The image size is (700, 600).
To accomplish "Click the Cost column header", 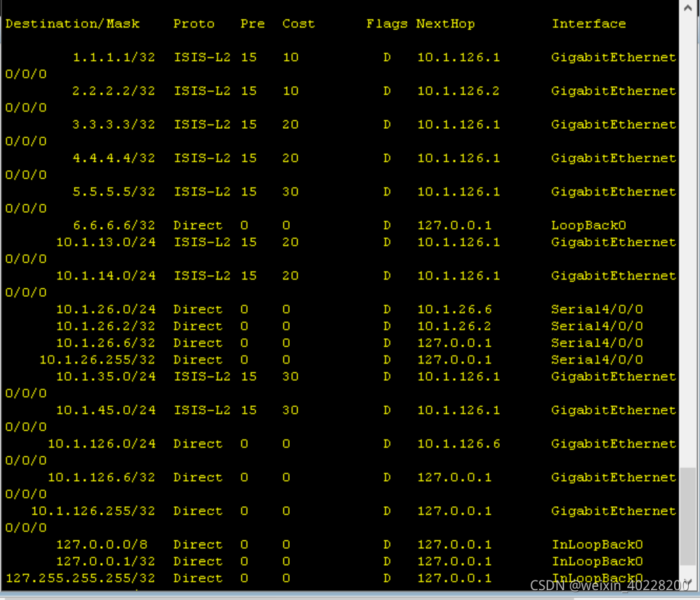I will coord(298,24).
